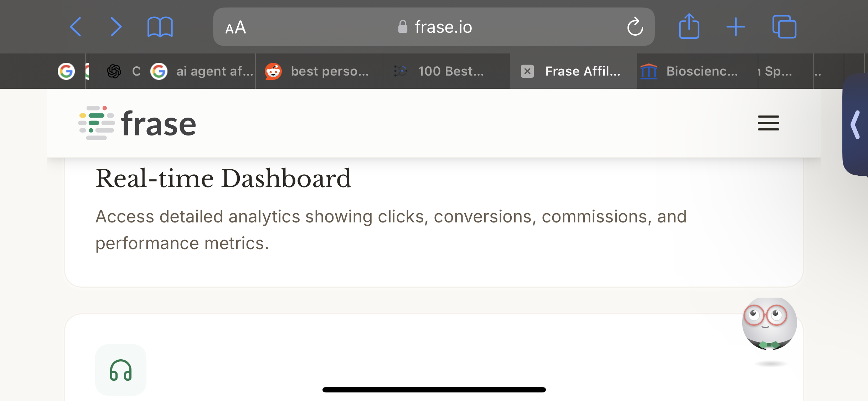868x401 pixels.
Task: Click the frase logo
Action: [137, 123]
